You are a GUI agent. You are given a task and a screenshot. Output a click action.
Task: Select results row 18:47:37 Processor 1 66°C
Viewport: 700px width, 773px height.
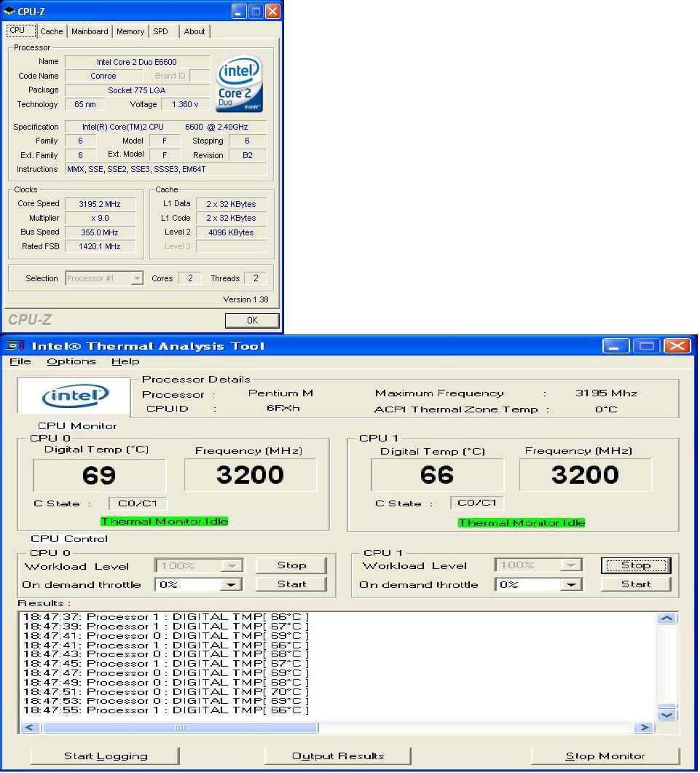point(165,616)
